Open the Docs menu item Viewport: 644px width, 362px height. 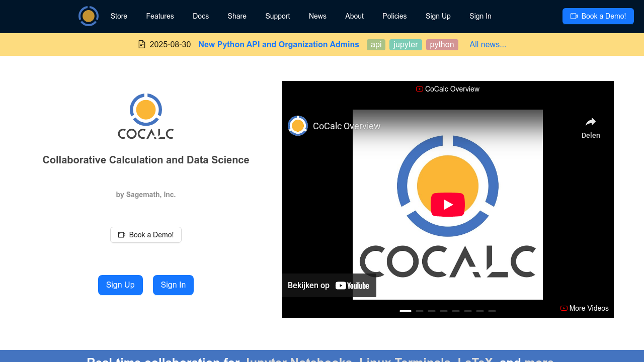(x=201, y=16)
